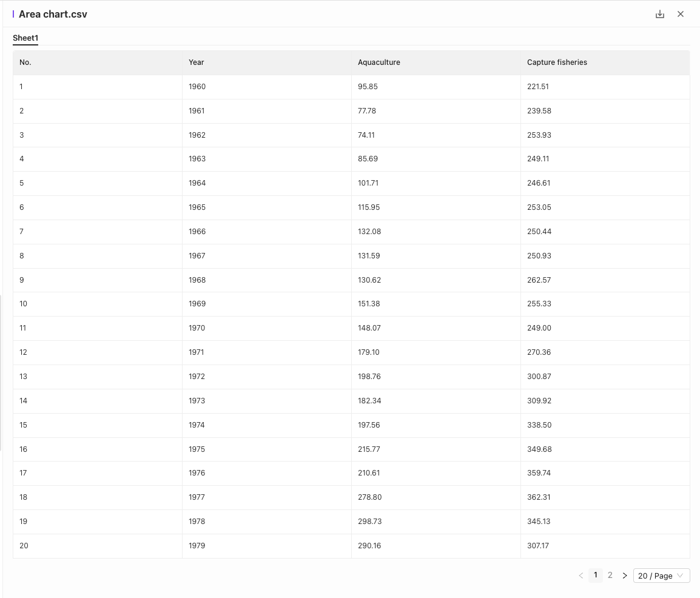Select page 1 in pagination
The image size is (700, 598).
(x=596, y=576)
